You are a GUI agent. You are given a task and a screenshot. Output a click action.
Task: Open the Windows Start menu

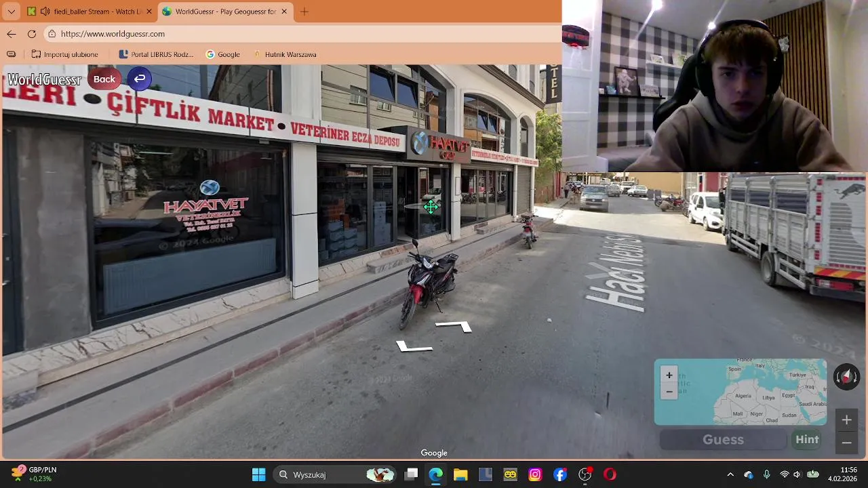coord(258,474)
